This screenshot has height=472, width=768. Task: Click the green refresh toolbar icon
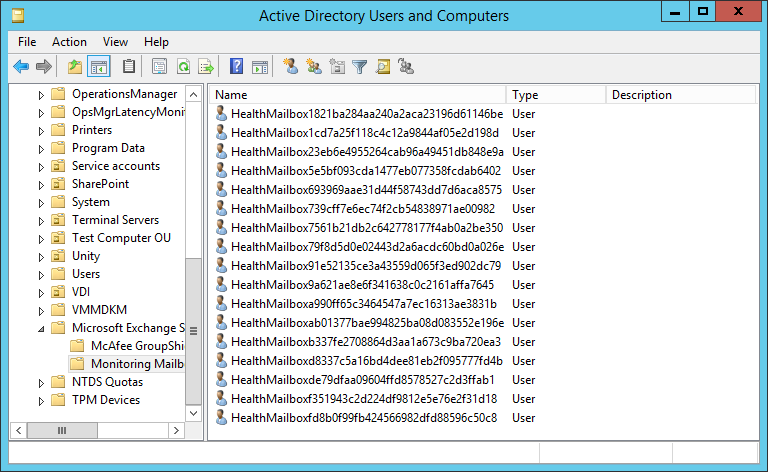click(183, 67)
